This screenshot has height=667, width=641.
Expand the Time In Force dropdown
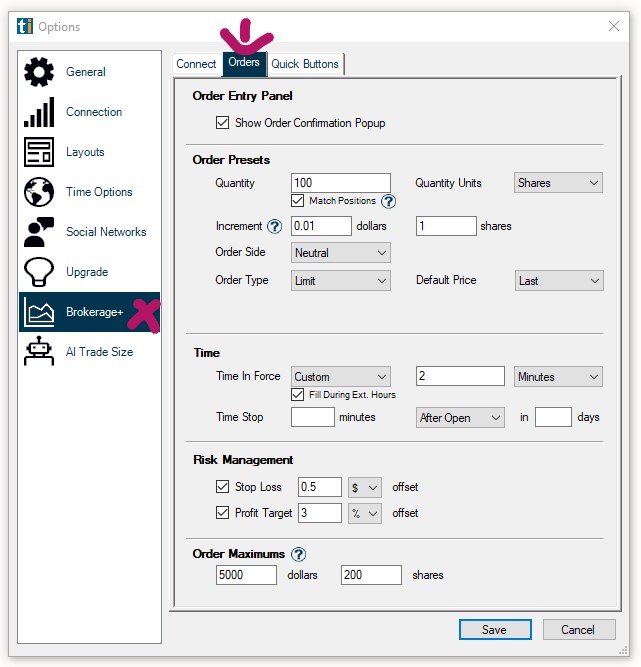(x=340, y=377)
